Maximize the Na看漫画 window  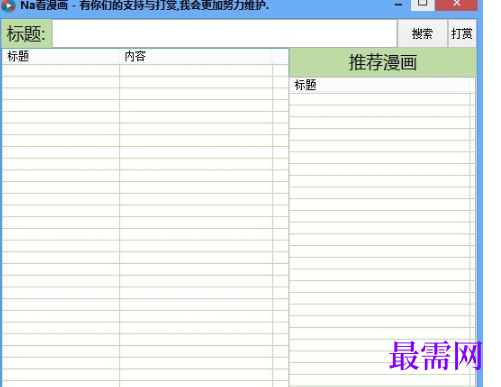tap(422, 4)
